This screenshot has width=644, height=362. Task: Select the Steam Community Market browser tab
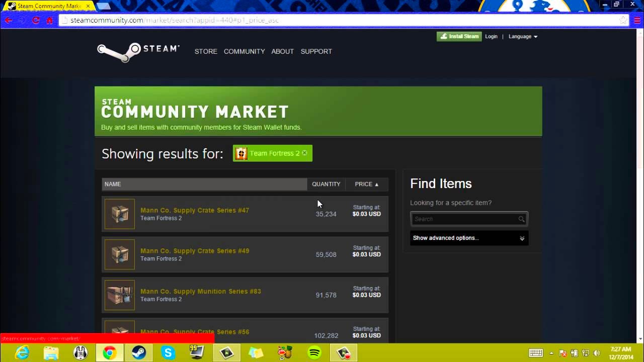click(49, 6)
